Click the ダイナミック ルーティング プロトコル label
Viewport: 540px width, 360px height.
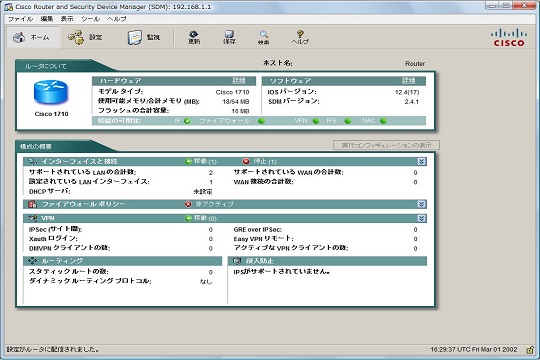click(x=90, y=281)
